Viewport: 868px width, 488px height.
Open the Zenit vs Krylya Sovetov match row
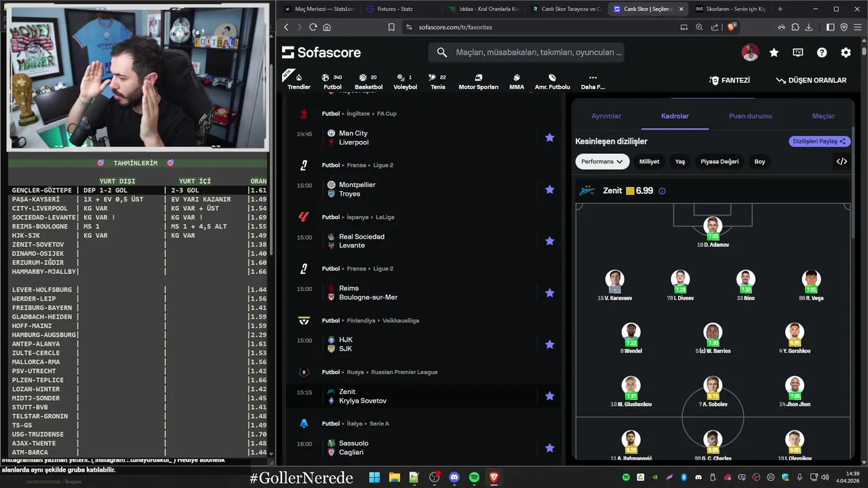423,396
